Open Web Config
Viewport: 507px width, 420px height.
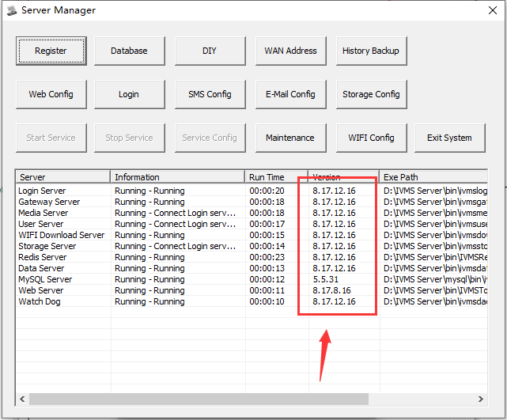click(x=51, y=94)
